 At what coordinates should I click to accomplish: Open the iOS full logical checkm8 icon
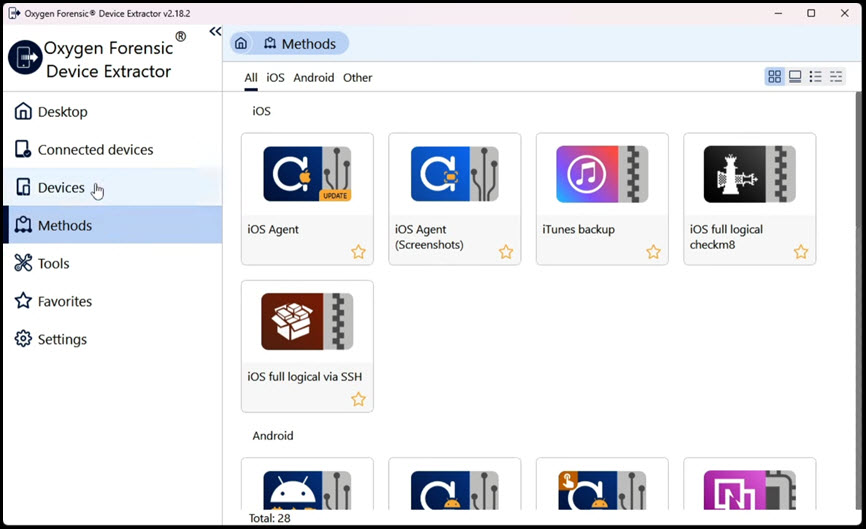click(749, 174)
